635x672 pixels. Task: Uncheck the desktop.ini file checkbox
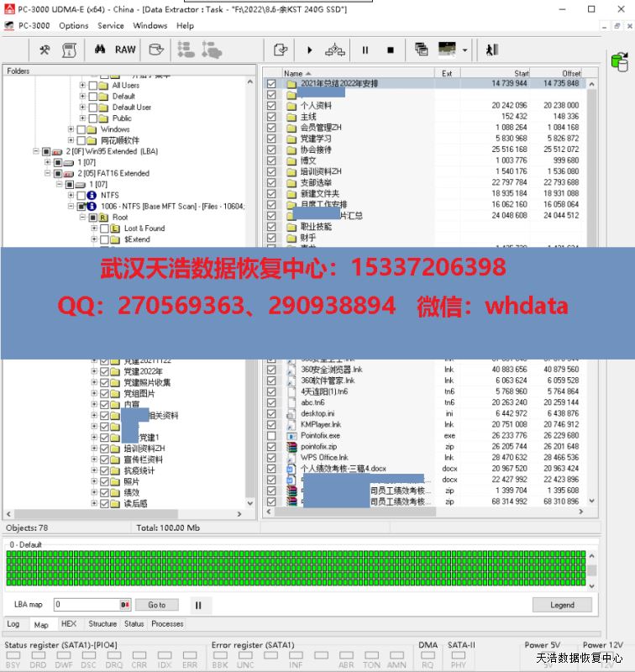271,413
